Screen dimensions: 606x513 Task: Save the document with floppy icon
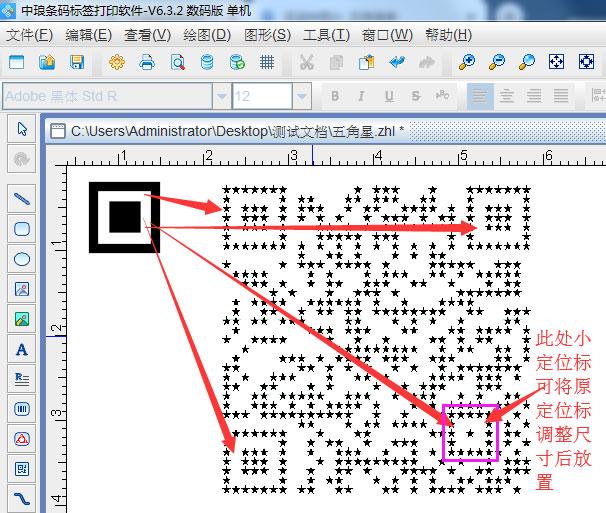(x=77, y=62)
